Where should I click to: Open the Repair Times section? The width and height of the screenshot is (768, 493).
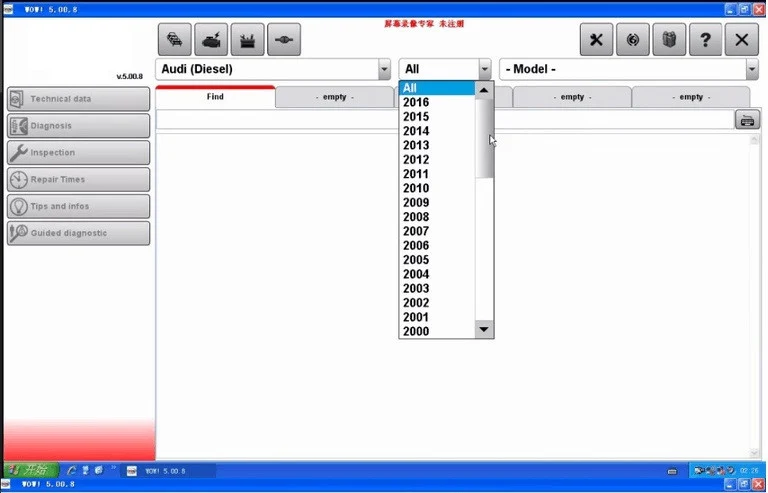pos(78,180)
